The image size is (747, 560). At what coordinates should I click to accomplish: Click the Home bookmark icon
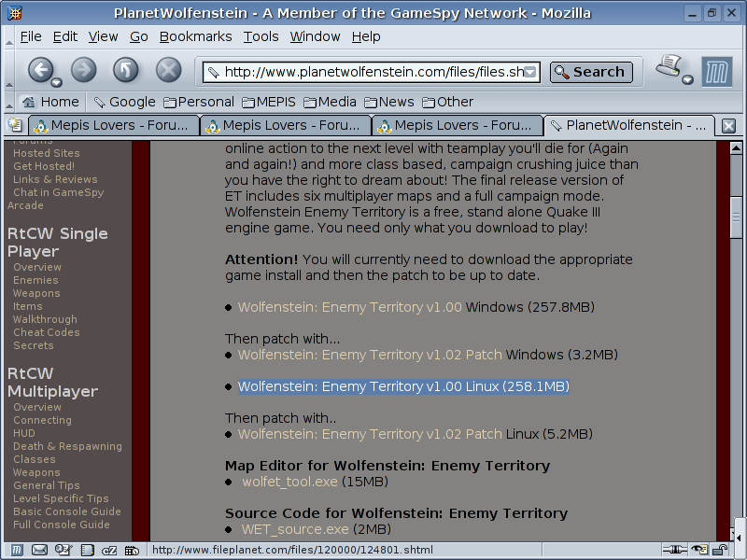tap(29, 102)
